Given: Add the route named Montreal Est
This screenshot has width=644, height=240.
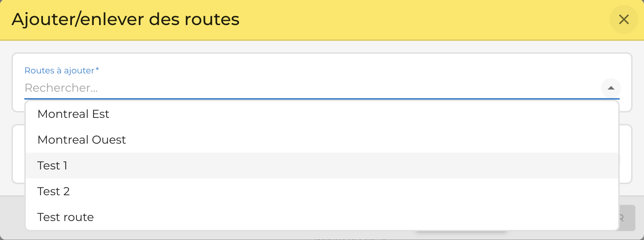Looking at the screenshot, I should click(322, 114).
